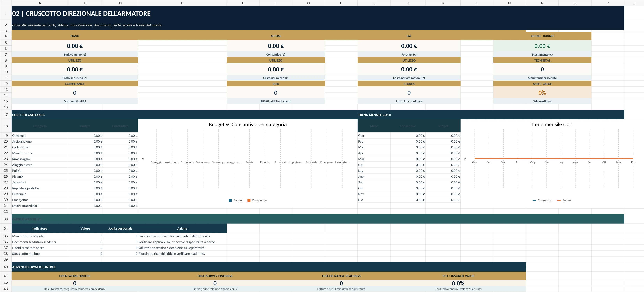Select the 'TCO / INSURED VALUE' header

[x=458, y=276]
